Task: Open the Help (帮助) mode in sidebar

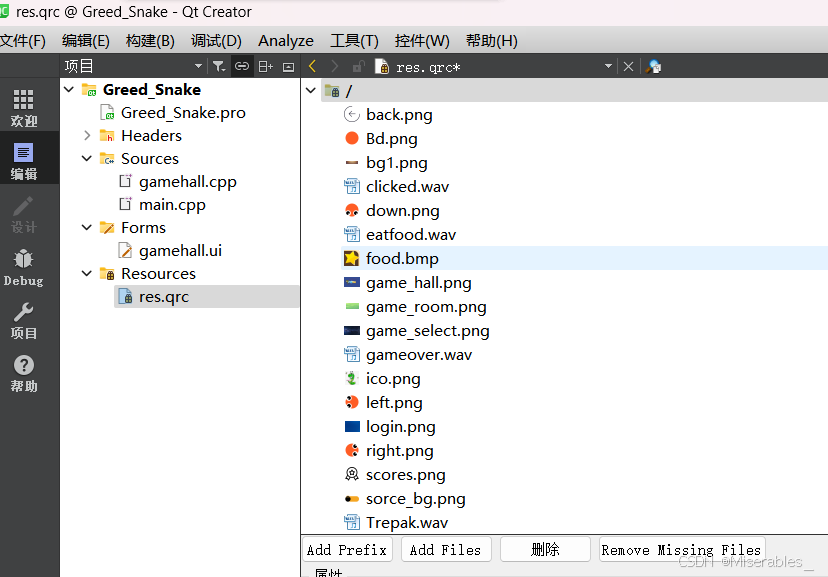Action: coord(24,373)
